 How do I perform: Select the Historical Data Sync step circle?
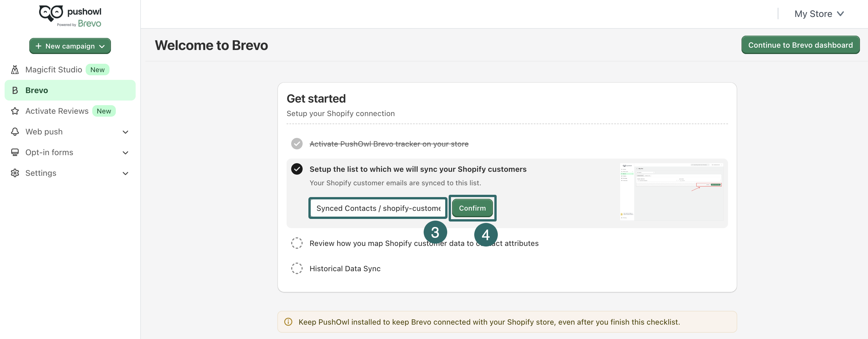pyautogui.click(x=297, y=268)
